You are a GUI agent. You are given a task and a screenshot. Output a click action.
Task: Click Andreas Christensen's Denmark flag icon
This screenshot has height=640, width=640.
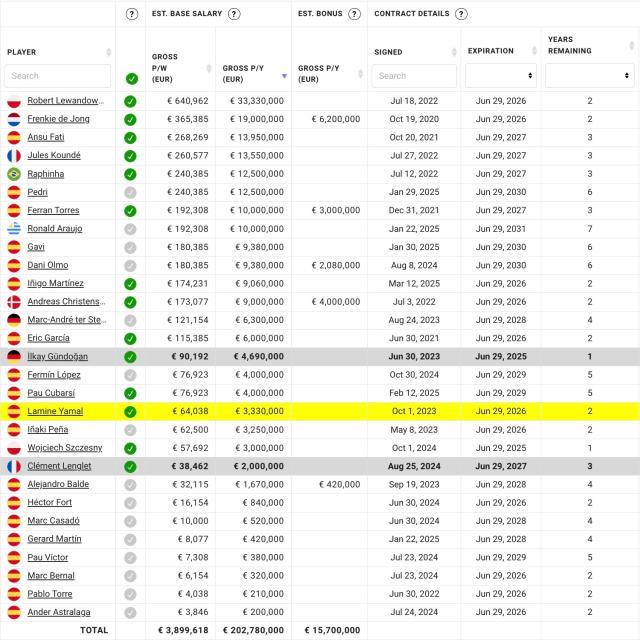point(14,302)
